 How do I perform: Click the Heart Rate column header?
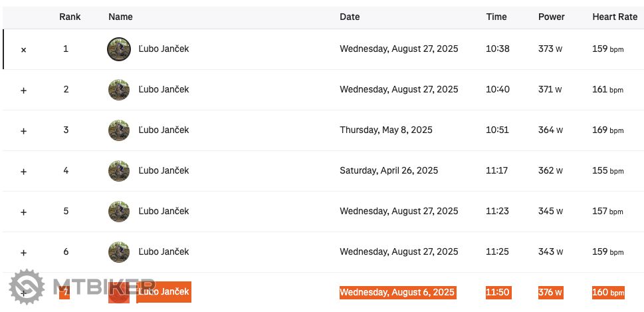615,17
